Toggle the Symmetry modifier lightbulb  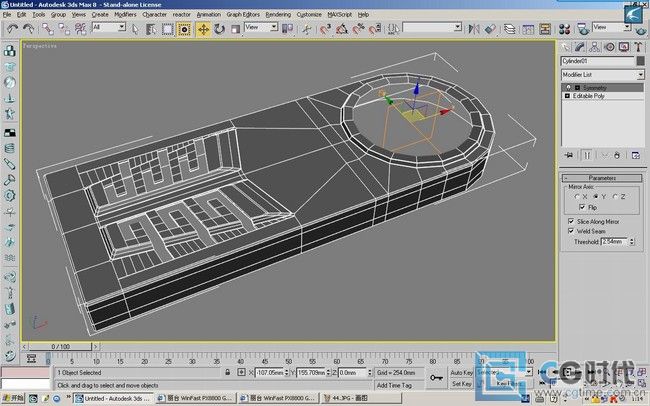pyautogui.click(x=568, y=88)
